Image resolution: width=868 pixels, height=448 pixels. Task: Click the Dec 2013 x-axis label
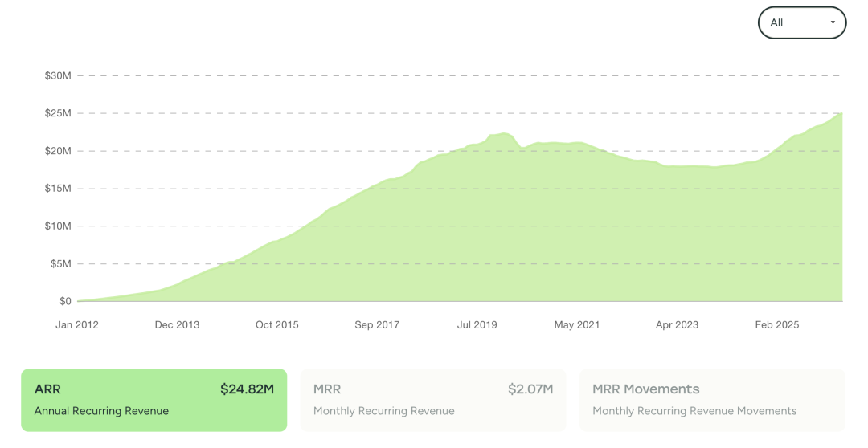point(177,325)
